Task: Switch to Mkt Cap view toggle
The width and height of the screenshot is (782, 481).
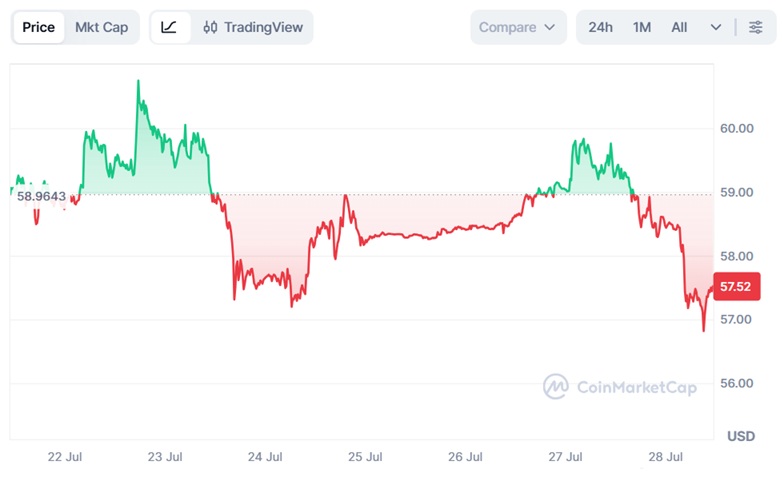Action: [102, 27]
